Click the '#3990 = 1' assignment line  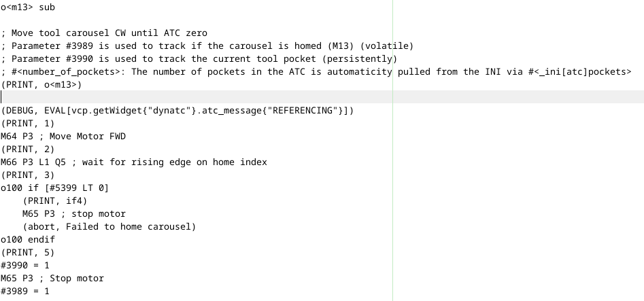(x=24, y=265)
